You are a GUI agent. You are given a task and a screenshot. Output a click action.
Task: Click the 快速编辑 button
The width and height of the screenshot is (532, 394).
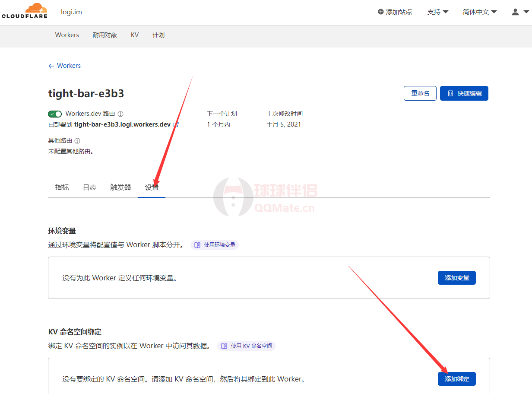464,93
